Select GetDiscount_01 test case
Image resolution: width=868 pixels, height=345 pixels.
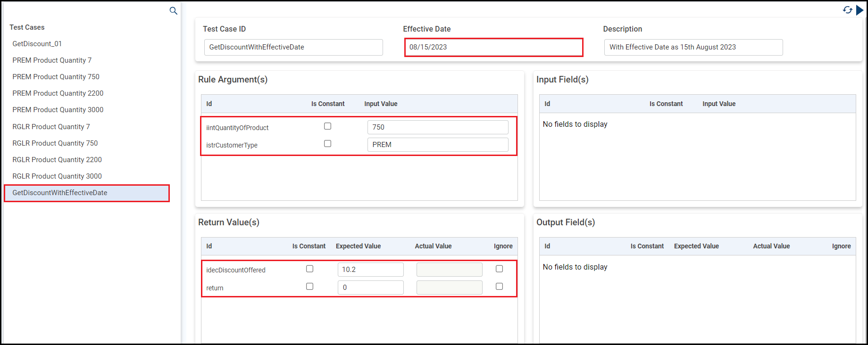[x=37, y=44]
